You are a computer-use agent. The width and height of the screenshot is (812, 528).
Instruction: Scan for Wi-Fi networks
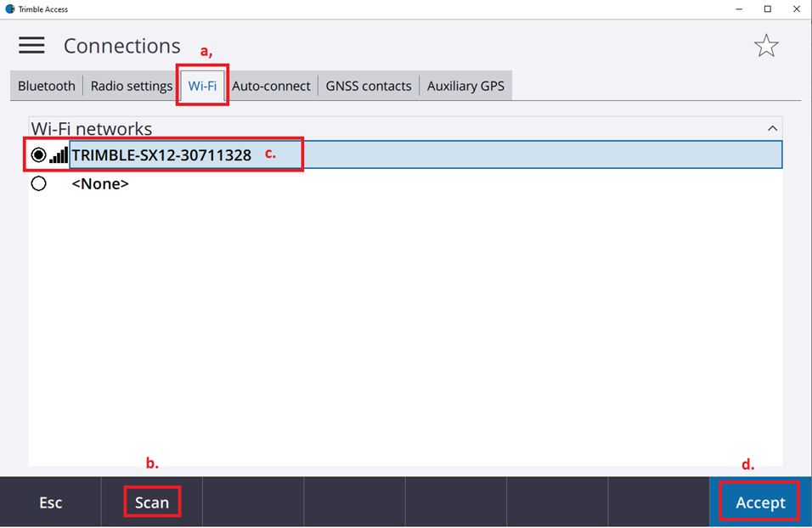tap(152, 503)
